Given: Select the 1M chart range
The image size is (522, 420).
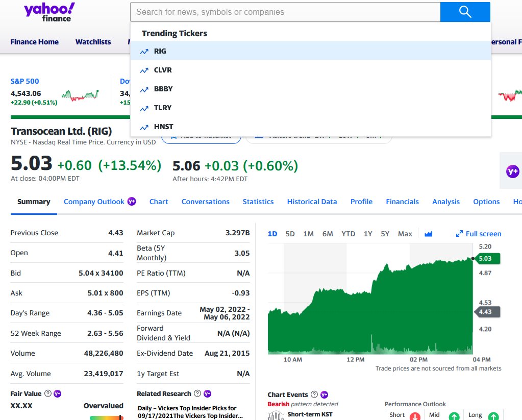Looking at the screenshot, I should pos(308,234).
